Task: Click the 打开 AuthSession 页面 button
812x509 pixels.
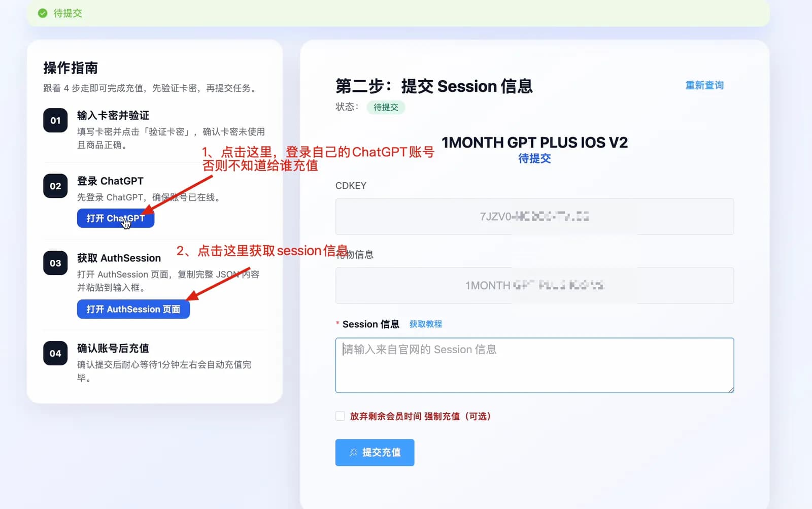Action: click(133, 309)
